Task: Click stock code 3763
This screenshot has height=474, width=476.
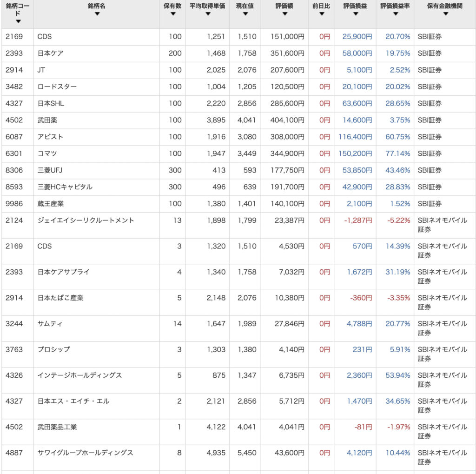Action: coord(14,349)
